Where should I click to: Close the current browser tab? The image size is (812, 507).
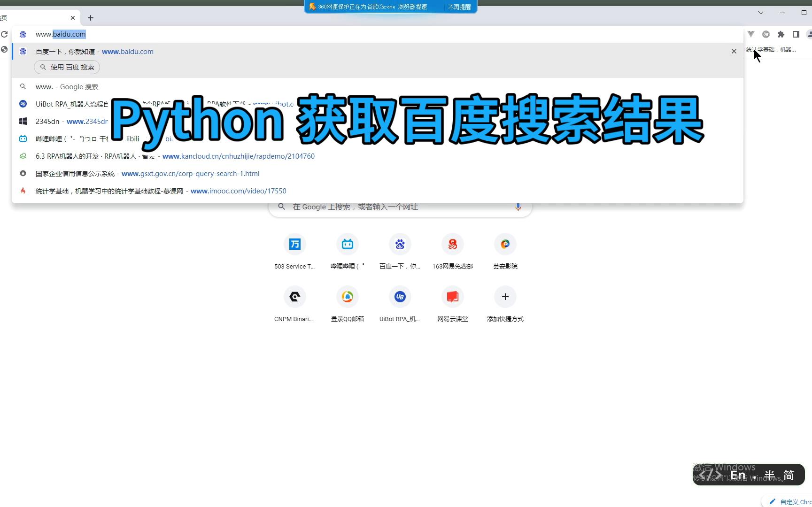(x=73, y=18)
